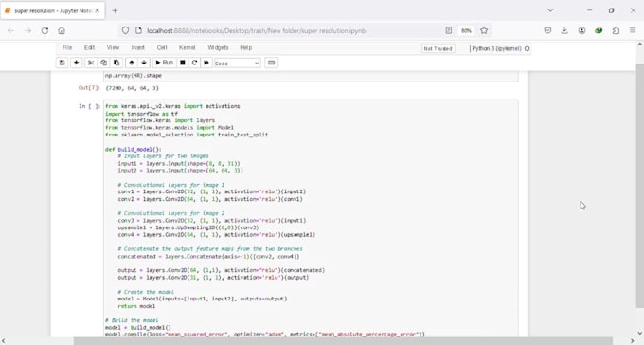Move selected cell down arrow
644x345 pixels.
click(144, 63)
